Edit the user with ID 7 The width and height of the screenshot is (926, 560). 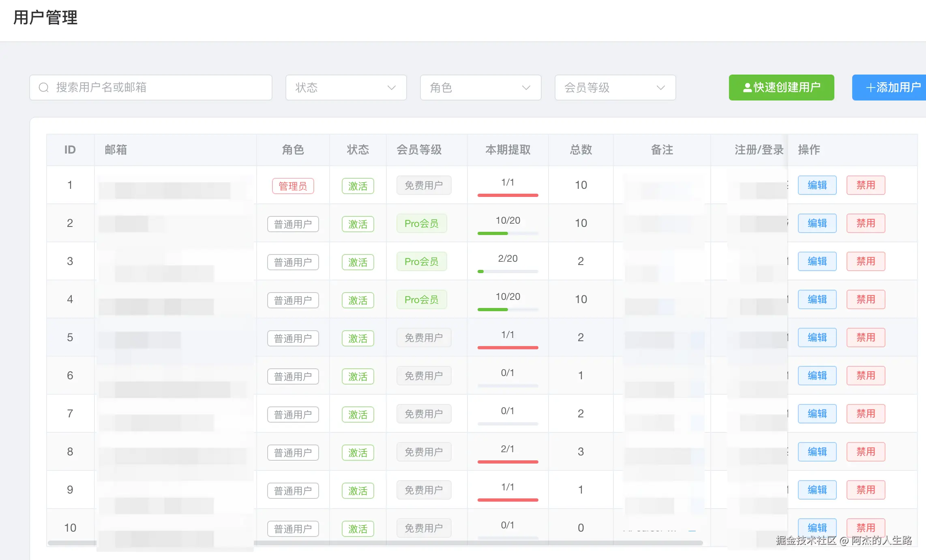click(817, 414)
